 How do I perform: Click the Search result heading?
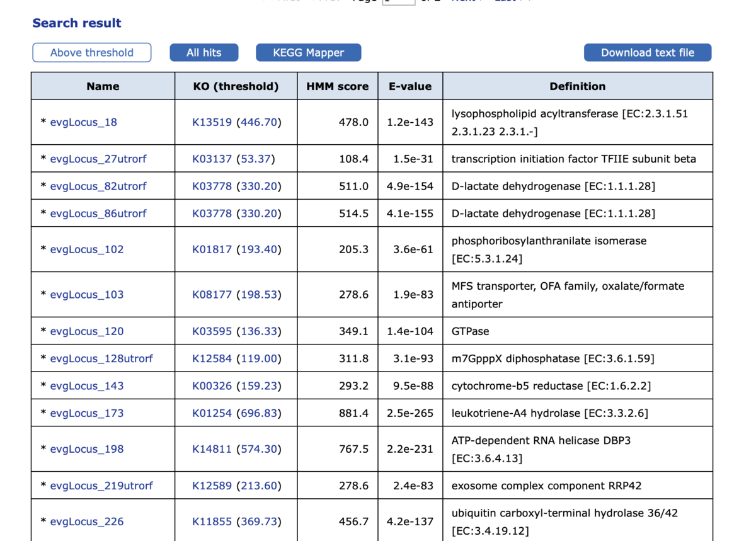coord(77,23)
